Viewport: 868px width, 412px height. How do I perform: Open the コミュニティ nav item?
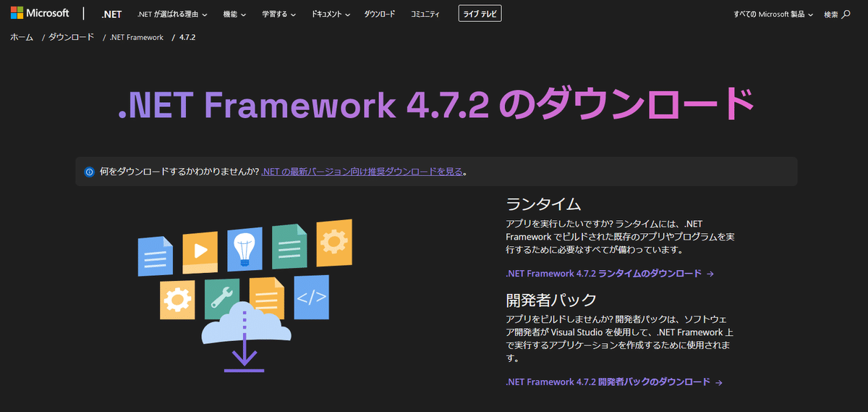(425, 14)
